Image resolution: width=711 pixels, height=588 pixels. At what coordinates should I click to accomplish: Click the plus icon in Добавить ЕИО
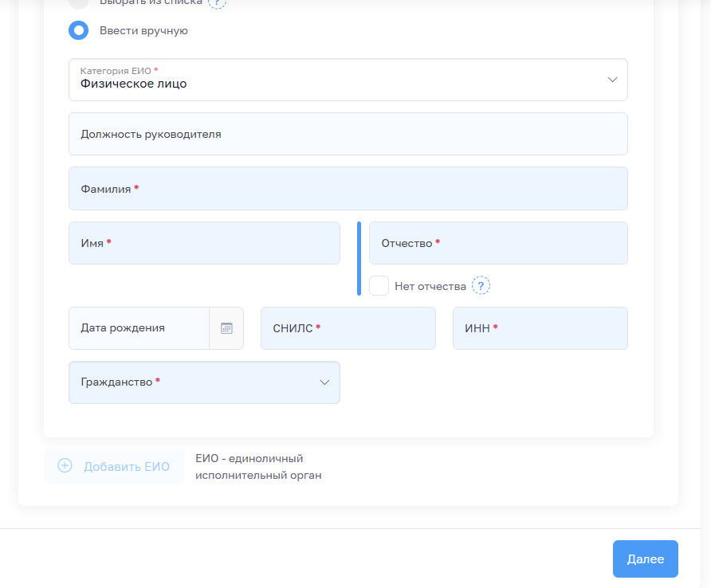65,466
